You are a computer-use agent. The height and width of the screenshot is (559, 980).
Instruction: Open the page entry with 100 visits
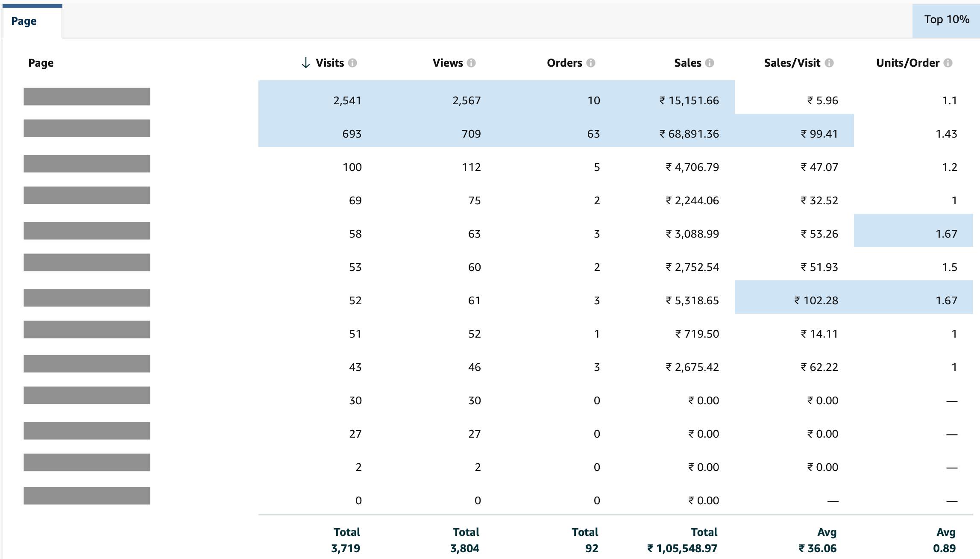(87, 164)
